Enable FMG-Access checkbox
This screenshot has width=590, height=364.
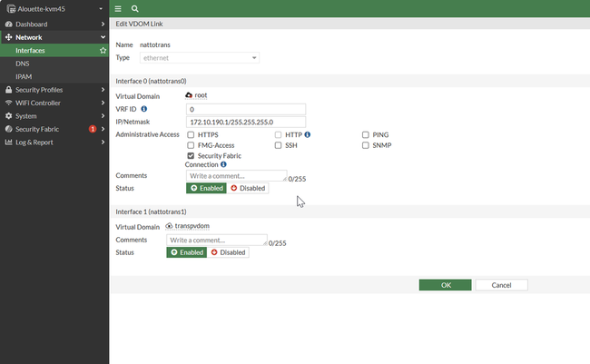pos(191,145)
